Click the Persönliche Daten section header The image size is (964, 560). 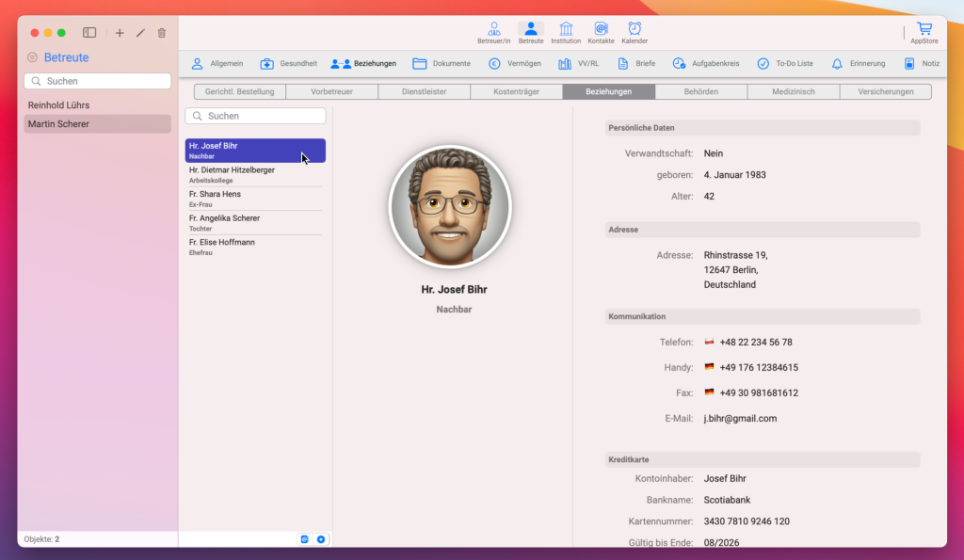763,128
